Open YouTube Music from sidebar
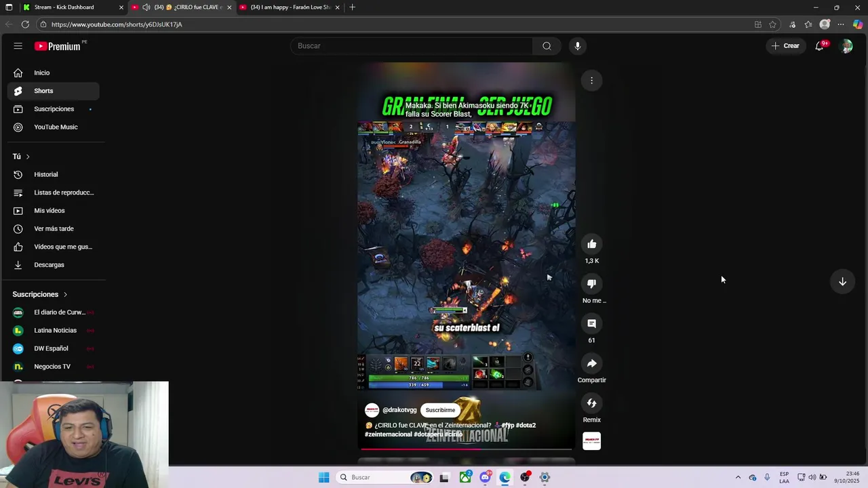The width and height of the screenshot is (868, 488). pyautogui.click(x=54, y=127)
